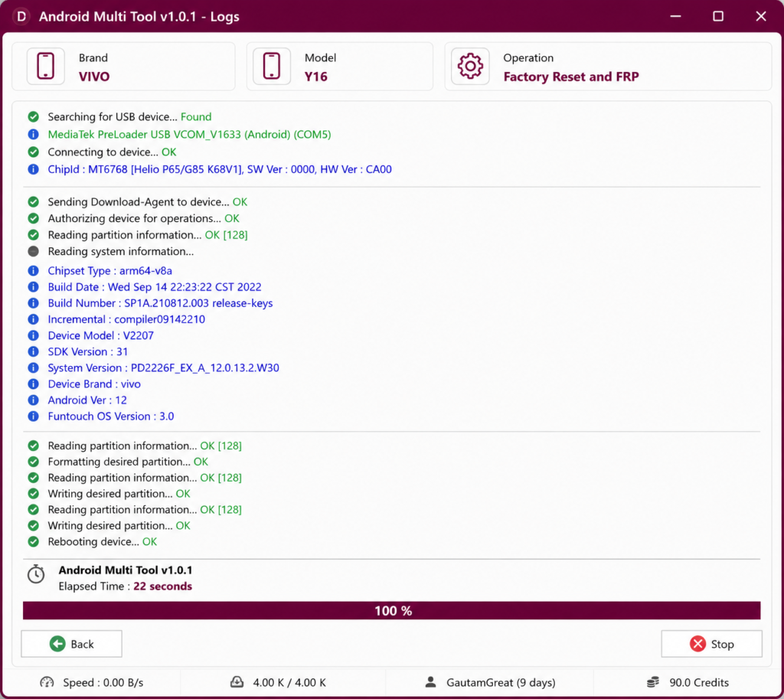This screenshot has height=699, width=784.
Task: Click the elapsed time stopwatch icon
Action: [x=35, y=574]
